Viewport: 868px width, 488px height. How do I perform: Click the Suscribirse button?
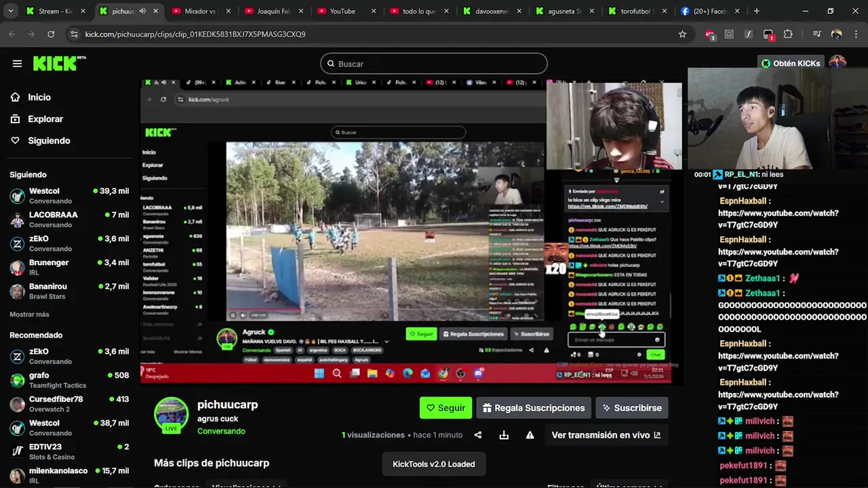tap(631, 408)
